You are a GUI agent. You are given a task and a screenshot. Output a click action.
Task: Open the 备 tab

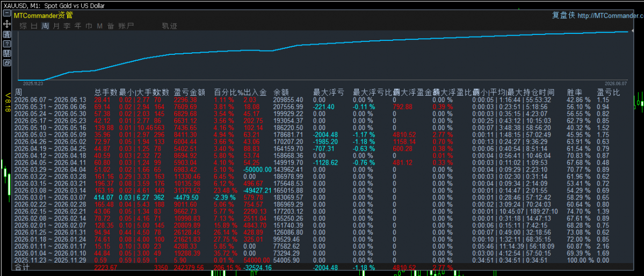pos(111,26)
